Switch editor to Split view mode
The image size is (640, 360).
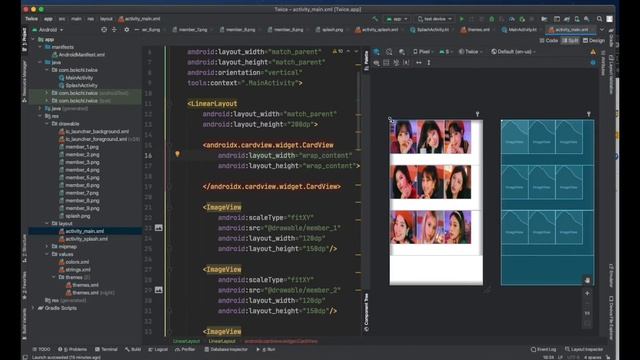(570, 40)
